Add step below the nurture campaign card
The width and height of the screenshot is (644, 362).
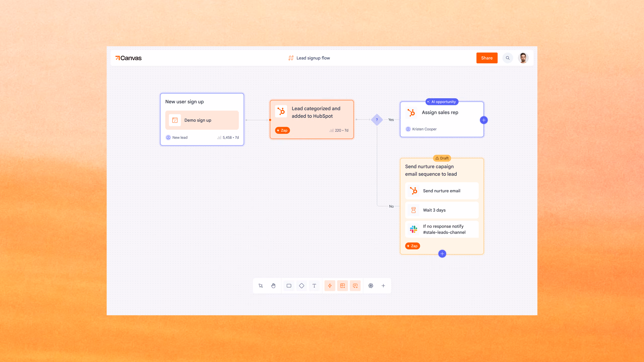[442, 254]
